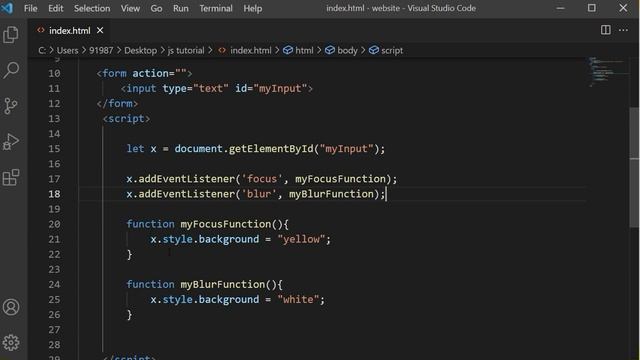Click 'let' keyword on line 15
Viewport: 640px width, 360px height.
[x=135, y=149]
